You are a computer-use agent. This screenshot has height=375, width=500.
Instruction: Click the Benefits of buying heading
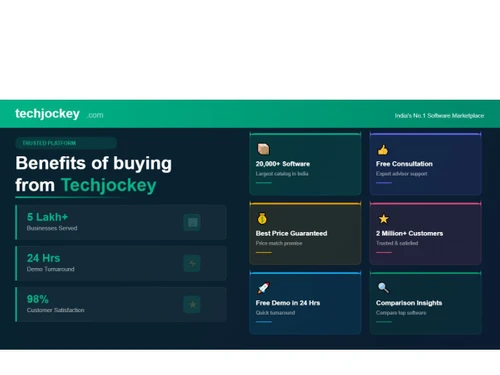coord(94,164)
